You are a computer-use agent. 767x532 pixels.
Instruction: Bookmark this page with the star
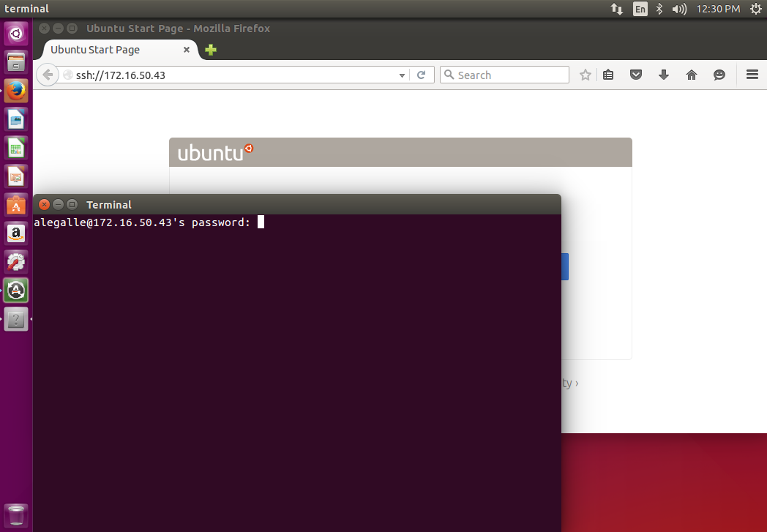coord(585,74)
